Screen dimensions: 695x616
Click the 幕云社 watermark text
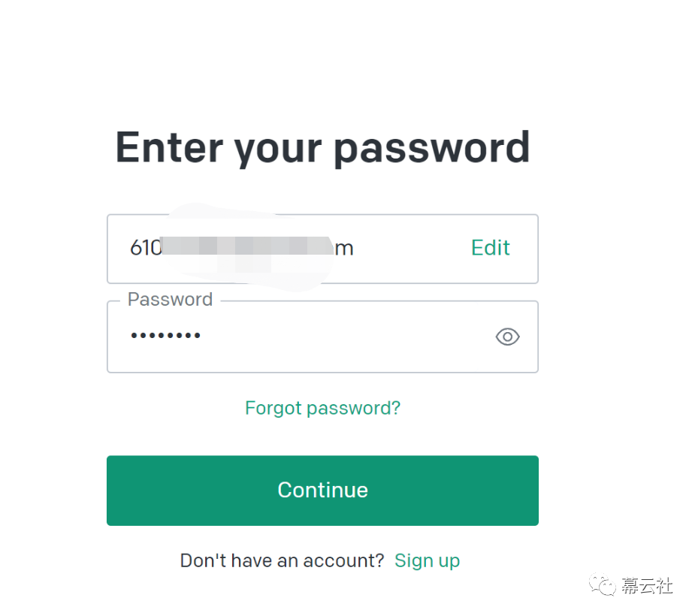[647, 586]
